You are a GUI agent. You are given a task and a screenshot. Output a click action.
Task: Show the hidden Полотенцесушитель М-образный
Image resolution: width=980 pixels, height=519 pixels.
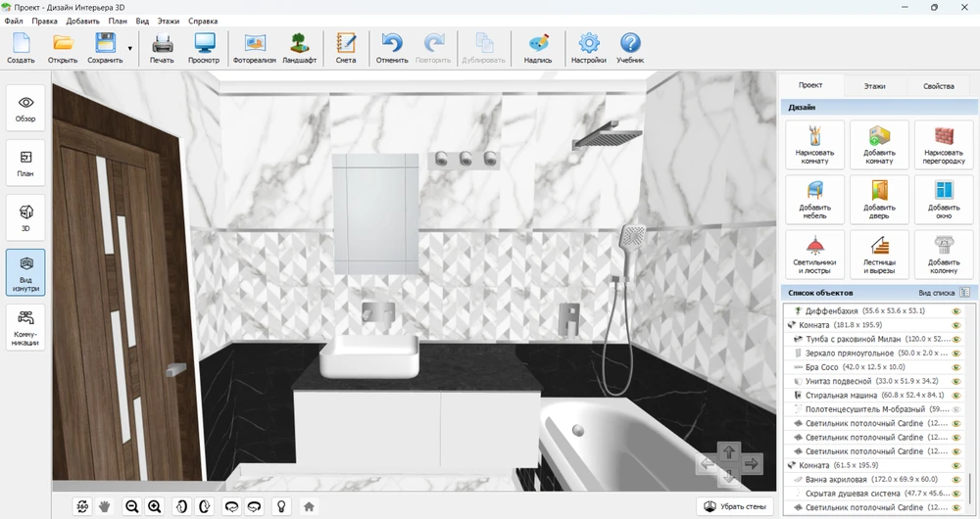tap(956, 409)
